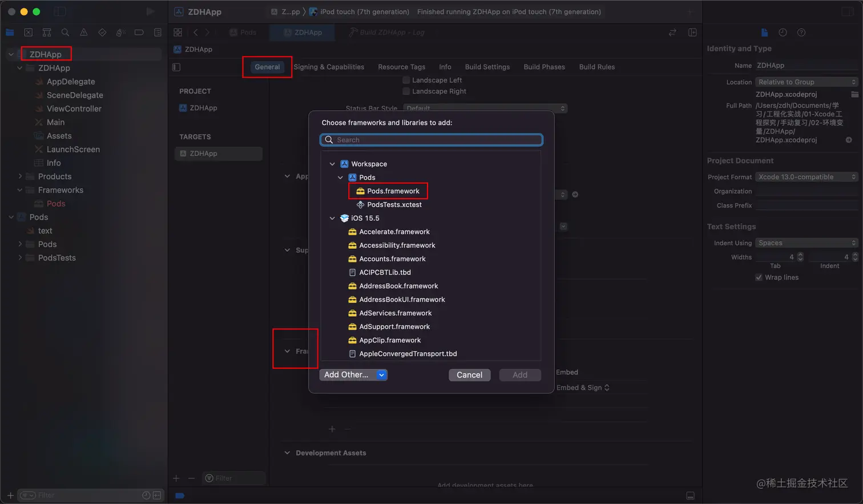Open the Indent Using Spaces dropdown
This screenshot has height=504, width=863.
coord(806,243)
